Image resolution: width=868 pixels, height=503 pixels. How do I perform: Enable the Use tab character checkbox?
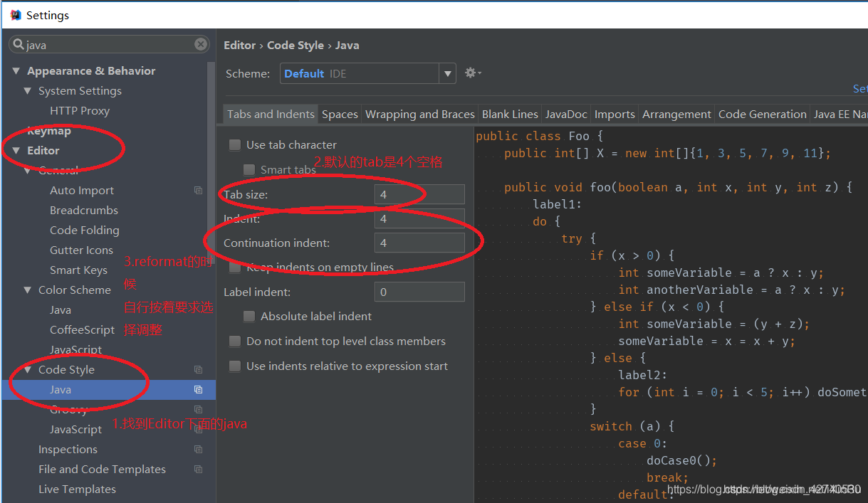pos(235,145)
